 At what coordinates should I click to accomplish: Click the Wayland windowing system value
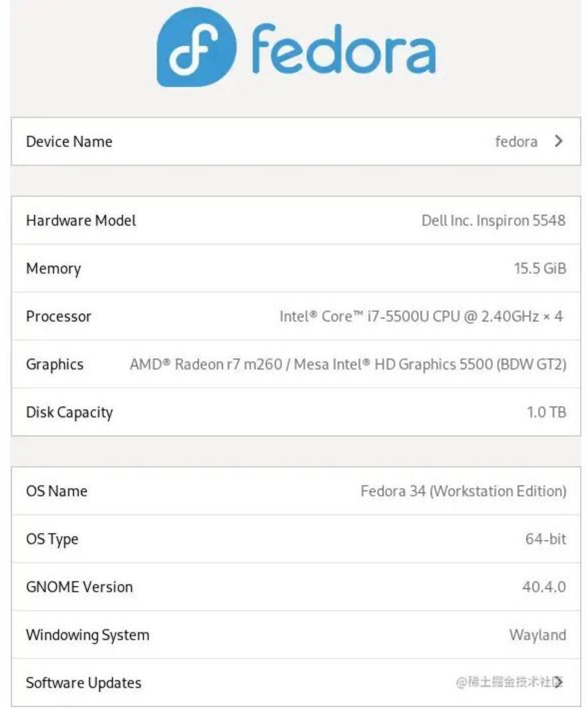click(538, 635)
